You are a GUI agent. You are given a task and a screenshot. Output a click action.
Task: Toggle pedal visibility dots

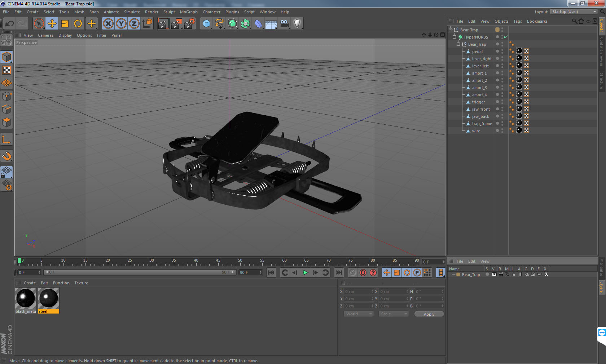pyautogui.click(x=502, y=52)
